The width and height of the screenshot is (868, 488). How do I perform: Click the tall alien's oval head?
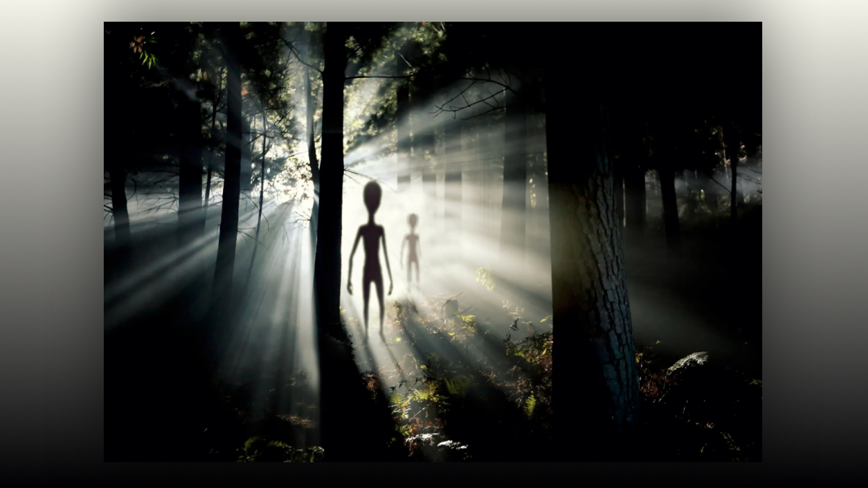(372, 195)
